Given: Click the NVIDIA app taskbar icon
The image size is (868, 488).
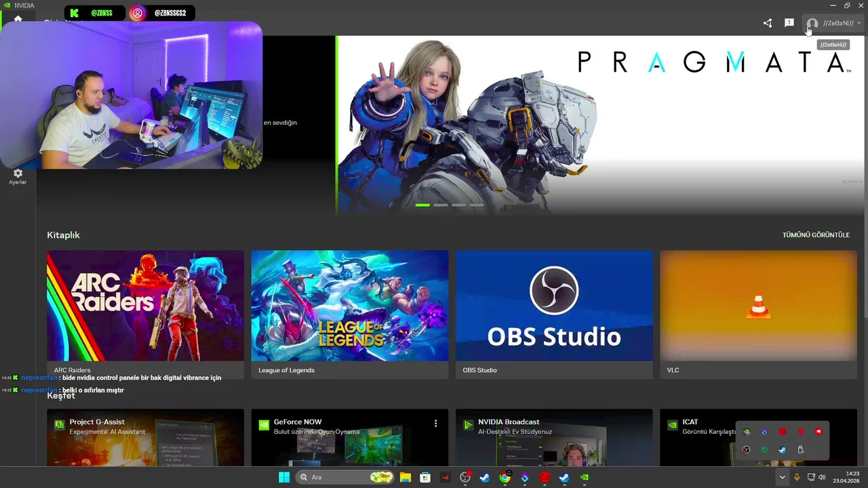Looking at the screenshot, I should (585, 477).
